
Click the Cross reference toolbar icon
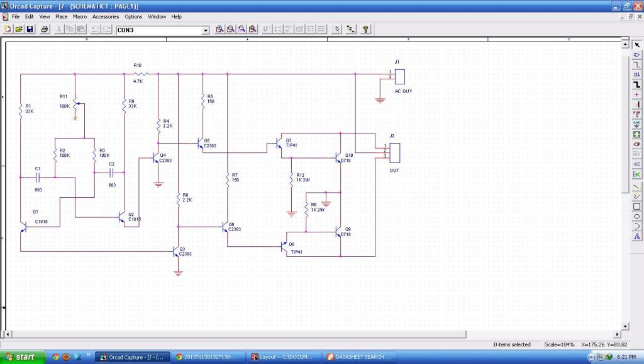click(x=311, y=29)
